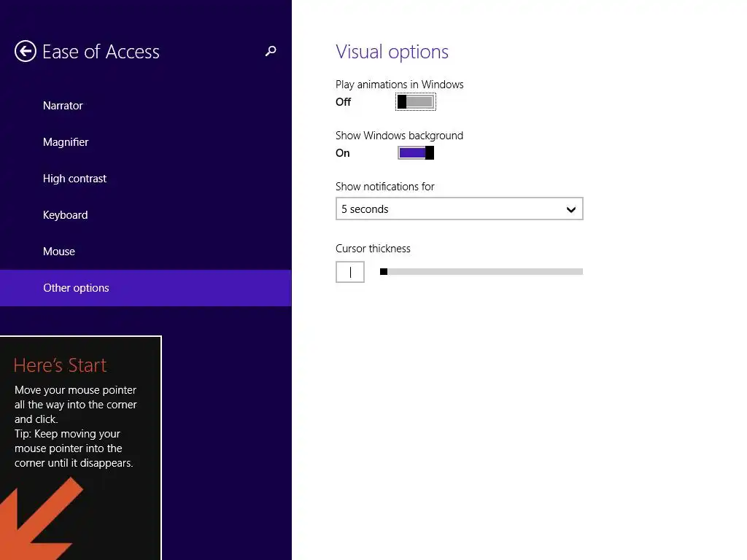
Task: Click the Show Windows background label
Action: pyautogui.click(x=399, y=136)
